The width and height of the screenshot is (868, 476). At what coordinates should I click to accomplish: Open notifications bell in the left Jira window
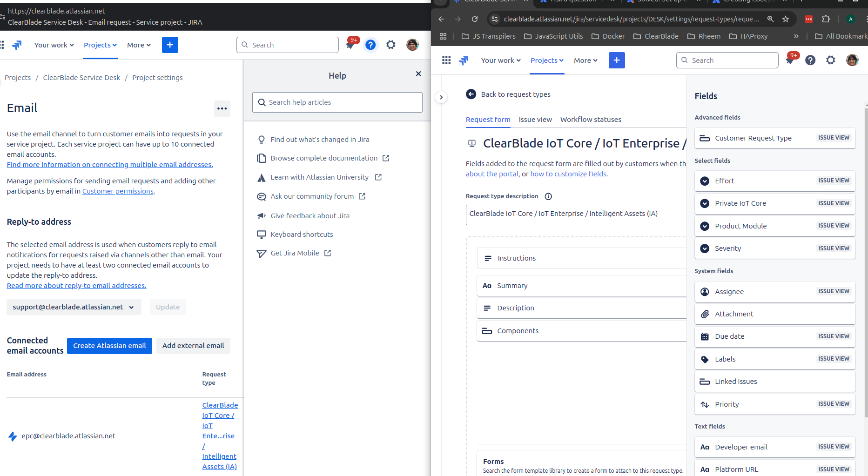[350, 45]
